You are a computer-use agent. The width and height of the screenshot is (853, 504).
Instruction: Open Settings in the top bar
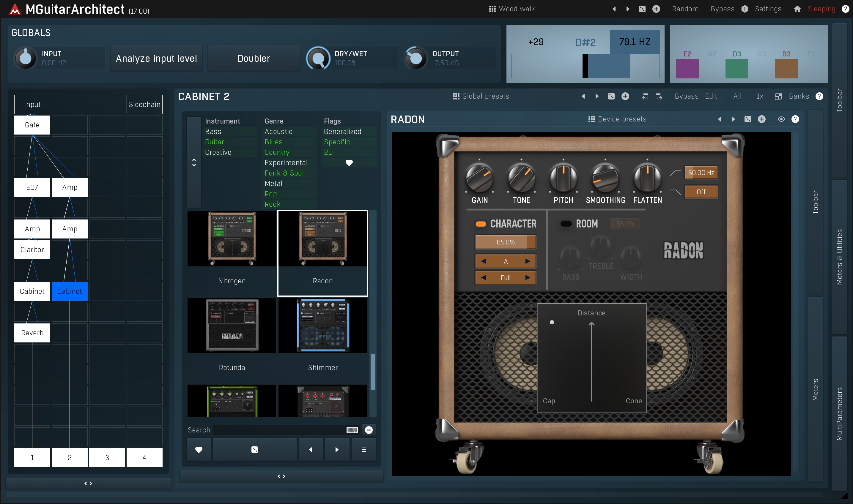coord(768,9)
